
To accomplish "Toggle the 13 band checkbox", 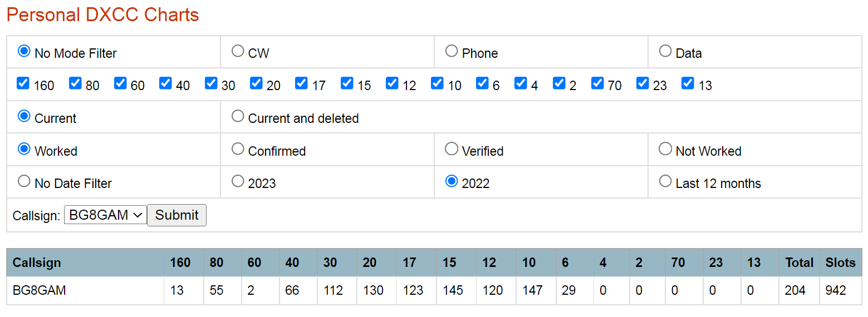I will point(688,83).
